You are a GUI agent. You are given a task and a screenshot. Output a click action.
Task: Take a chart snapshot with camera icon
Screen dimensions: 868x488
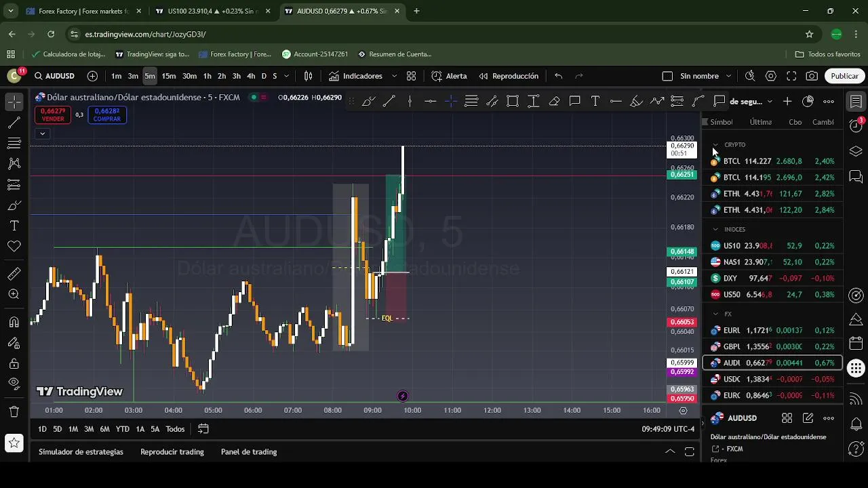pyautogui.click(x=812, y=76)
